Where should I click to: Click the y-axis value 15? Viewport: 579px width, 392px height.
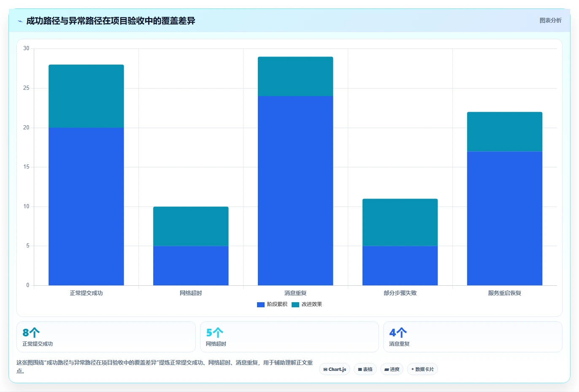pos(26,167)
